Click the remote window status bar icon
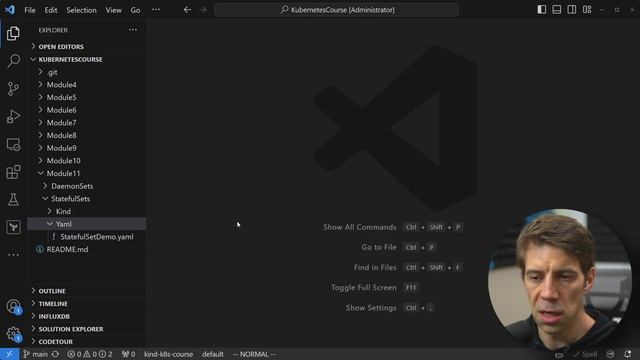Screen dimensions: 640x360 [9, 354]
